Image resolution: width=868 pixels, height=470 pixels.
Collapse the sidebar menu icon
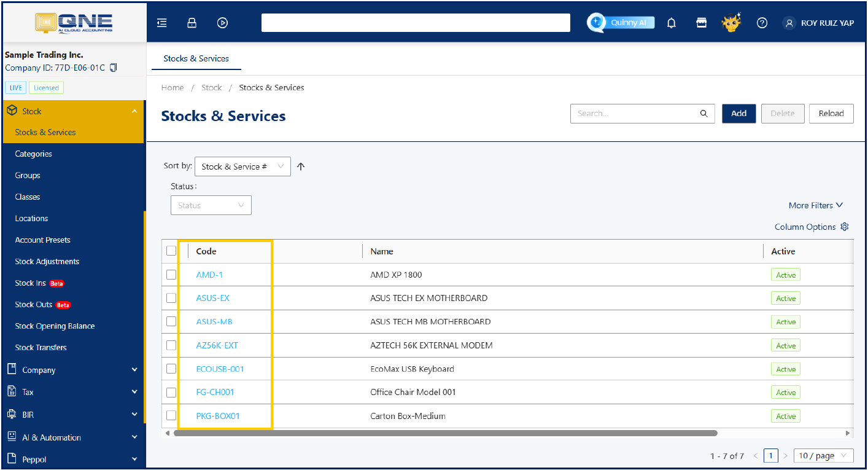point(162,23)
